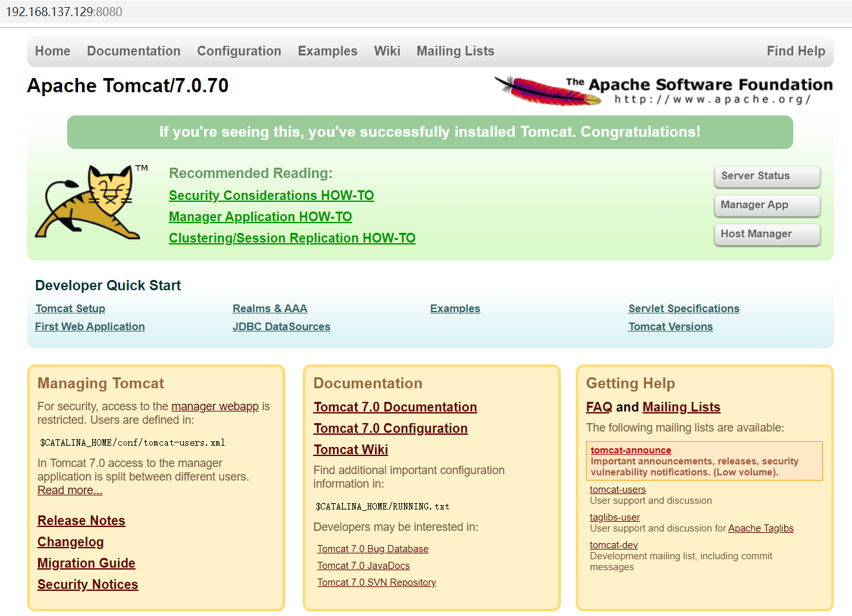Screen dimensions: 852x616
Task: Click the Recommended Reading: heading
Action: pos(250,174)
